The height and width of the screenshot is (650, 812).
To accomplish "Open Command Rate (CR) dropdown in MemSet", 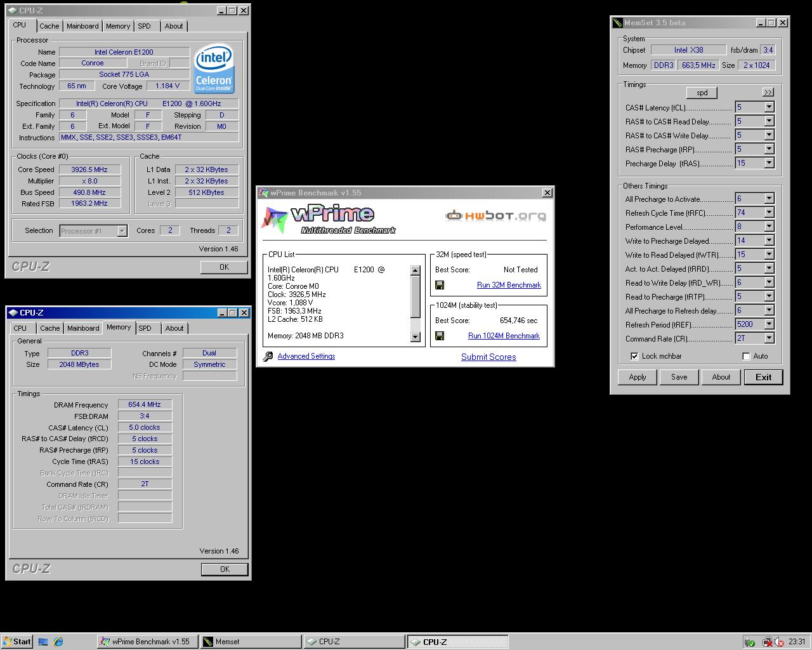I will click(x=769, y=338).
